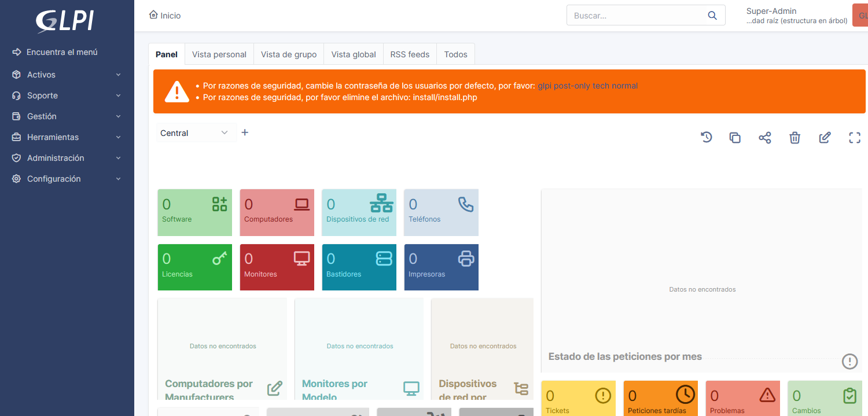This screenshot has width=868, height=416.
Task: Click the trash icon to delete dashboard
Action: click(x=795, y=137)
